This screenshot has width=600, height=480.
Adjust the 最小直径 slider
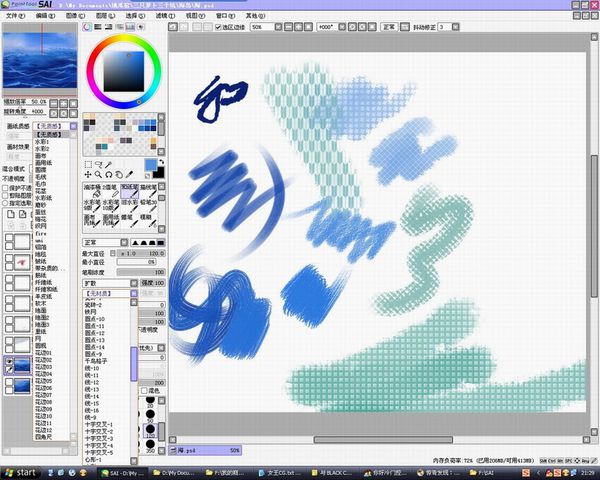[136, 262]
